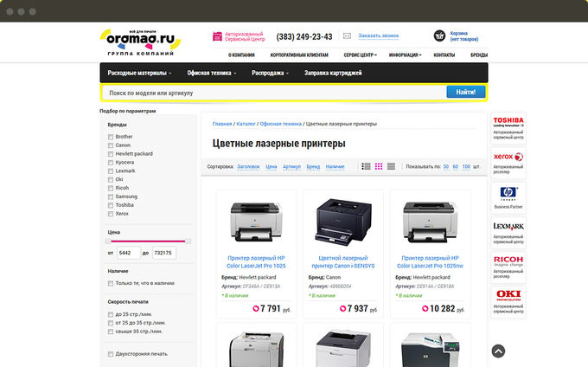The height and width of the screenshot is (367, 588).
Task: Click the scroll-to-top arrow icon
Action: click(498, 351)
